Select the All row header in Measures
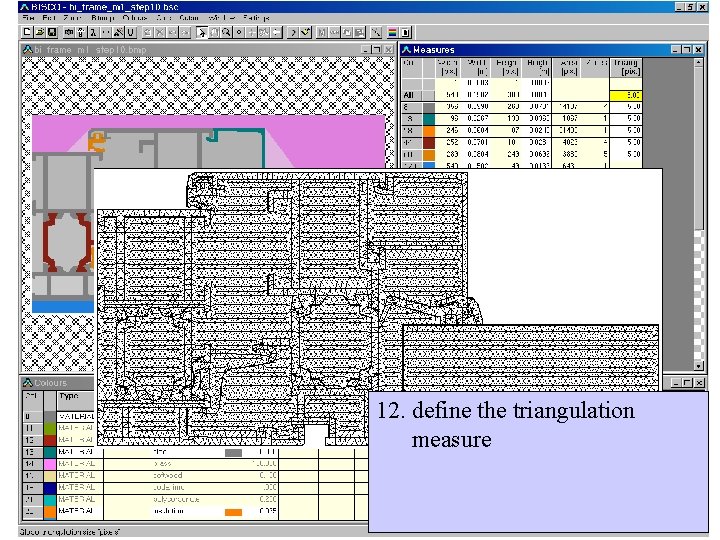This screenshot has width=720, height=540. 411,95
